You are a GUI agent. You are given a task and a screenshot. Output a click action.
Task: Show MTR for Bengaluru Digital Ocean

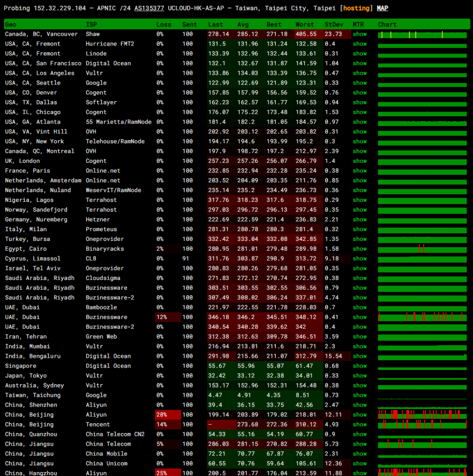[x=360, y=356]
